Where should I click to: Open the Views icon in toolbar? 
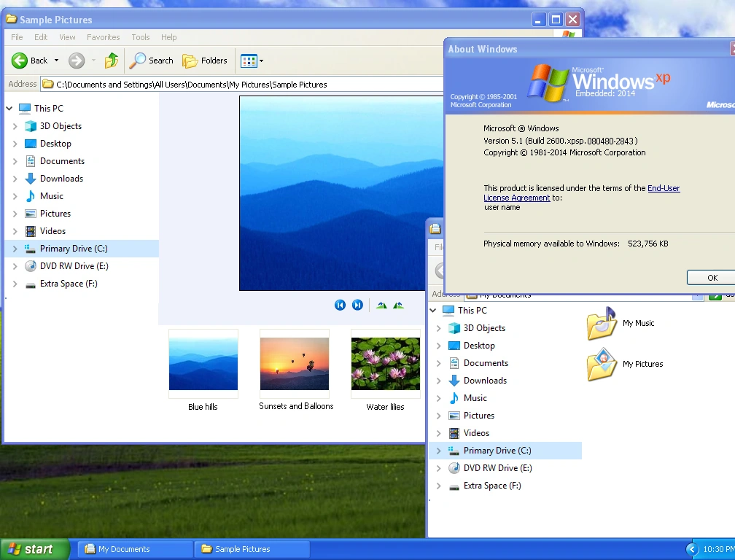point(249,61)
